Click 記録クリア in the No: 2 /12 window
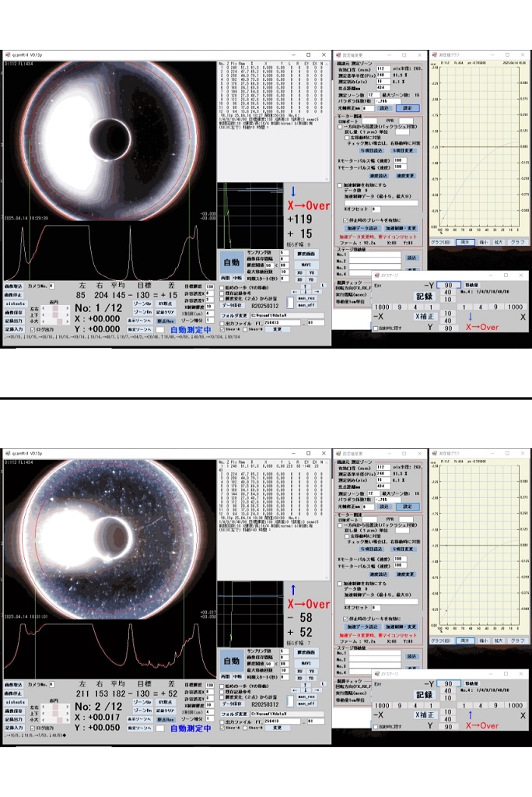Screen dimensions: 532x797 pyautogui.click(x=166, y=711)
